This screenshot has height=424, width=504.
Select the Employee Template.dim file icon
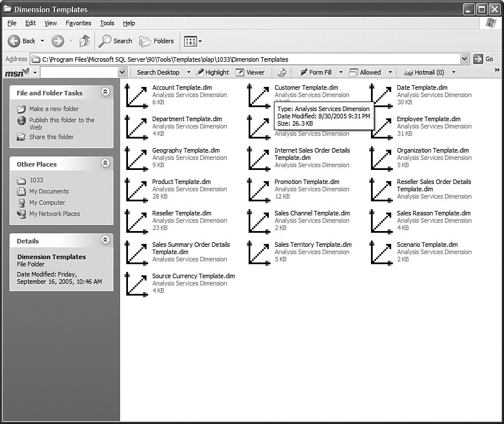tap(381, 127)
